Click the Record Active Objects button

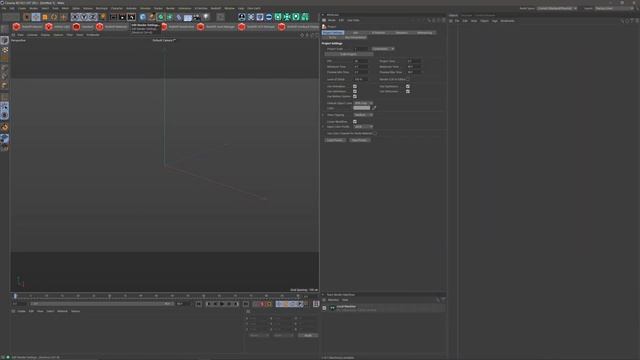tap(256, 304)
